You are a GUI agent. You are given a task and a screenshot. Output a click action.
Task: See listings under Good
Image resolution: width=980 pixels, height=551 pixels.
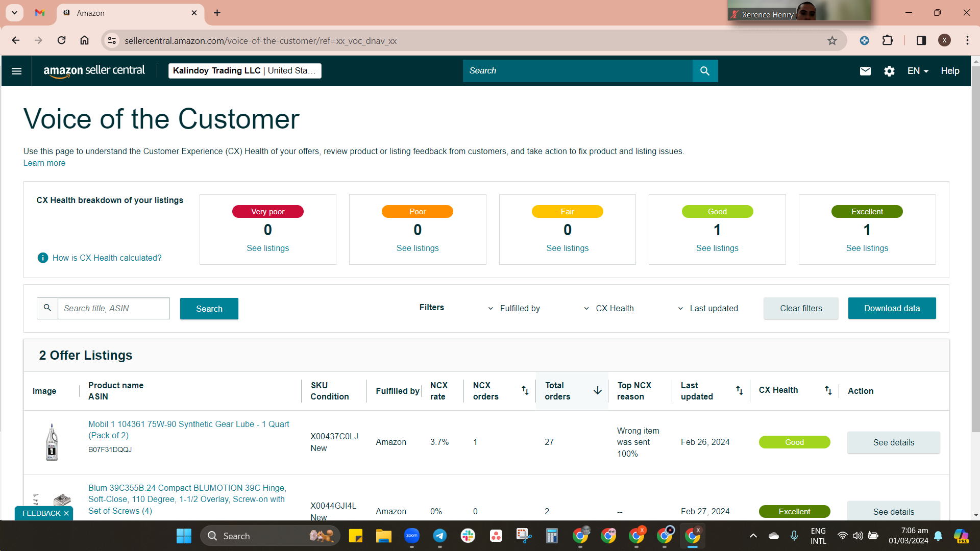click(717, 248)
